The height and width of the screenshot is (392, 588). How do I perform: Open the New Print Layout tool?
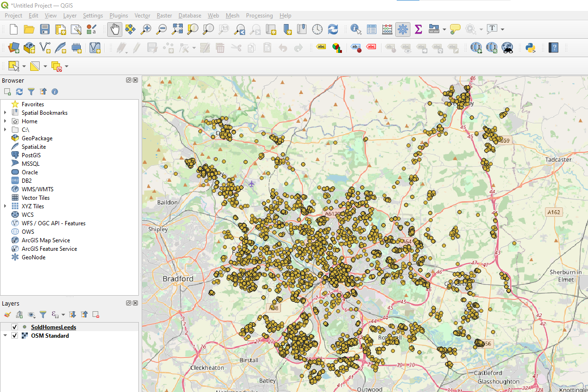[x=60, y=29]
